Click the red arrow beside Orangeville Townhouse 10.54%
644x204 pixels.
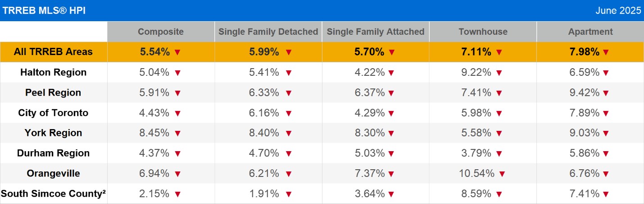click(502, 174)
